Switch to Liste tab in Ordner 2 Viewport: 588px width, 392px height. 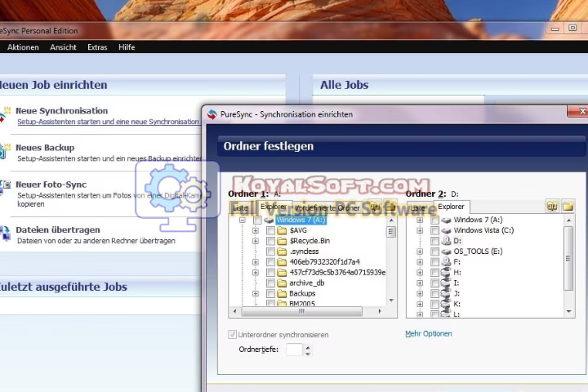click(x=419, y=207)
